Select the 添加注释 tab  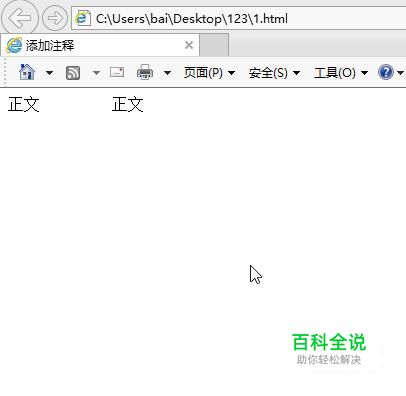(x=100, y=45)
